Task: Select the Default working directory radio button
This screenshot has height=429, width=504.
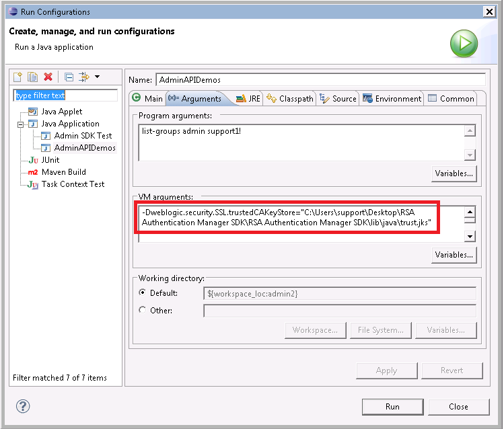Action: coord(142,293)
